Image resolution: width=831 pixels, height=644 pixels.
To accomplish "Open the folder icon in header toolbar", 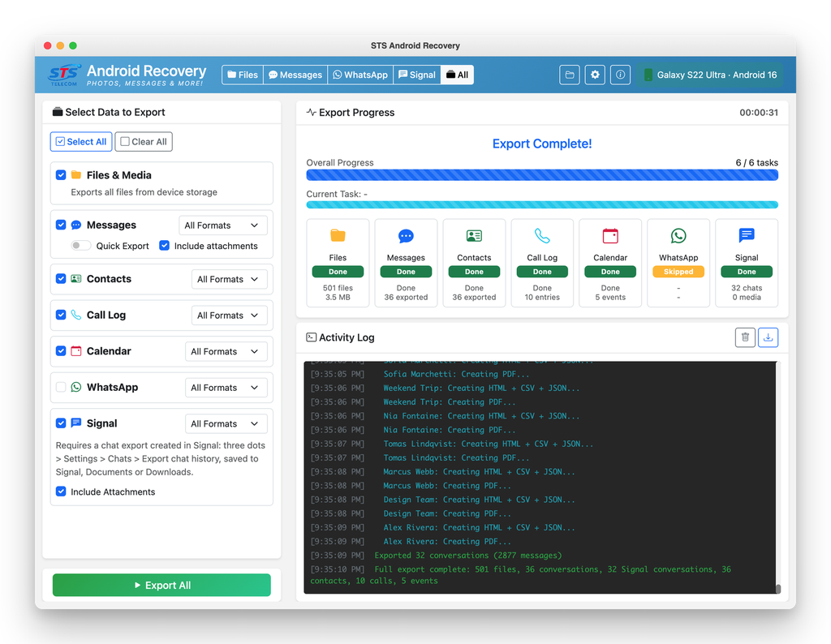I will pos(569,75).
